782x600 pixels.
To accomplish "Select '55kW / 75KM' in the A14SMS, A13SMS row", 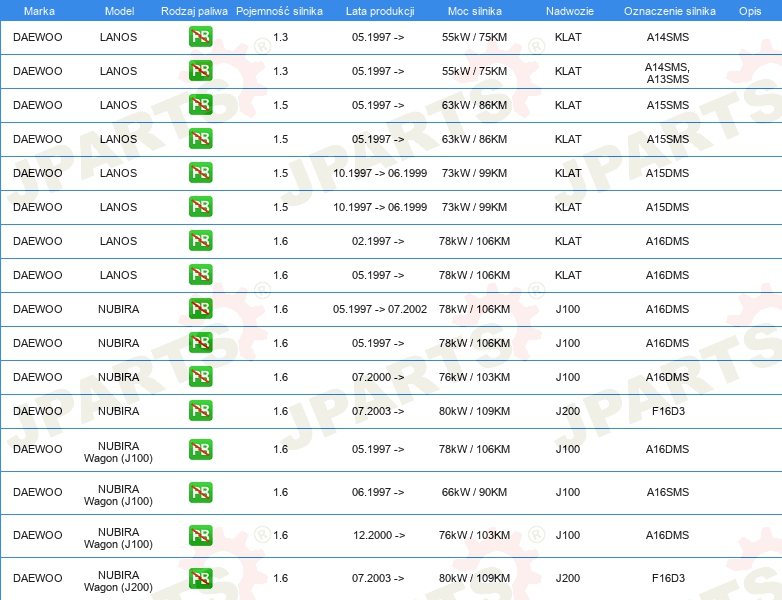I will click(474, 71).
